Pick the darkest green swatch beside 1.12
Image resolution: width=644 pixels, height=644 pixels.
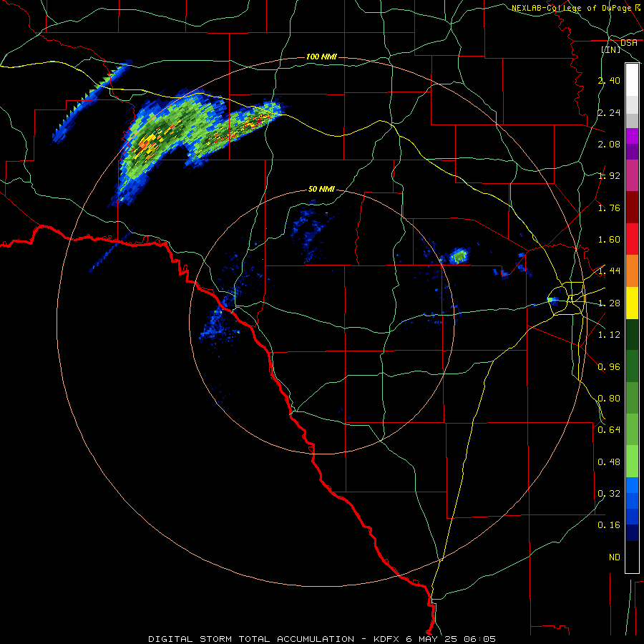click(x=632, y=335)
